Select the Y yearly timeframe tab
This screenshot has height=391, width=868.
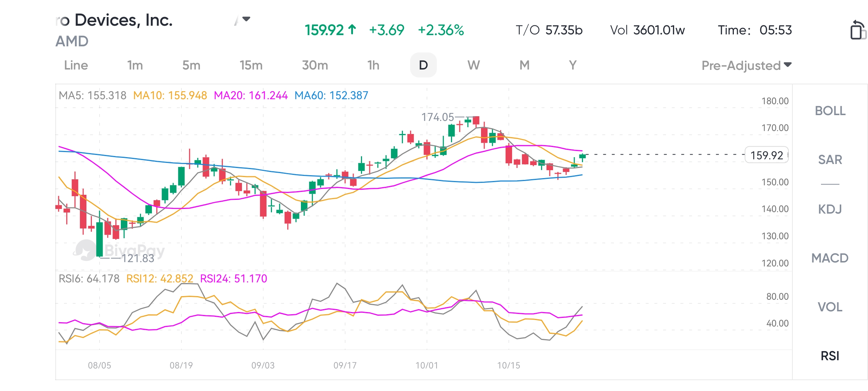pyautogui.click(x=573, y=66)
